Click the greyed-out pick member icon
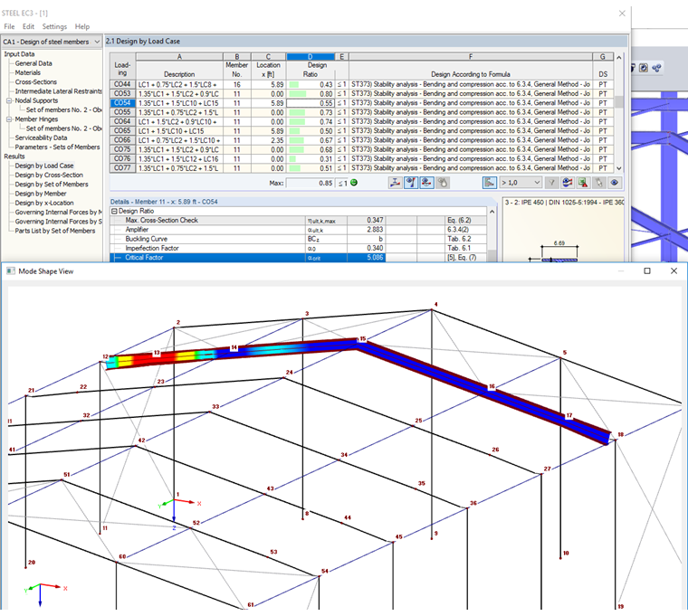The image size is (688, 616). coord(443,183)
